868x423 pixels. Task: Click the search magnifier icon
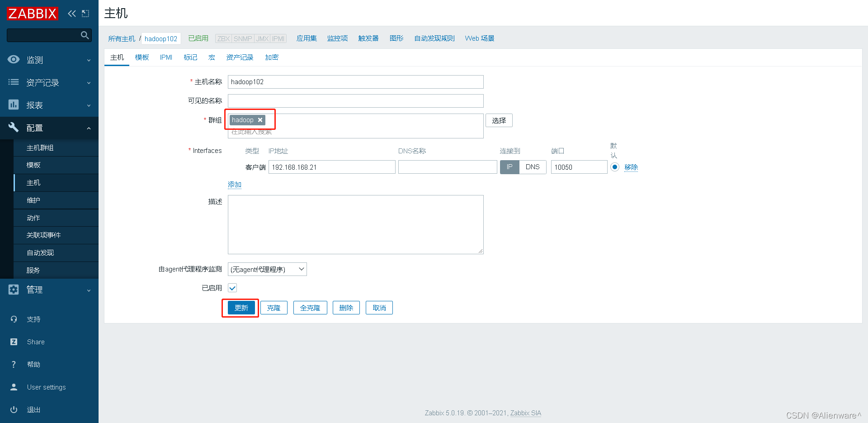(x=85, y=35)
